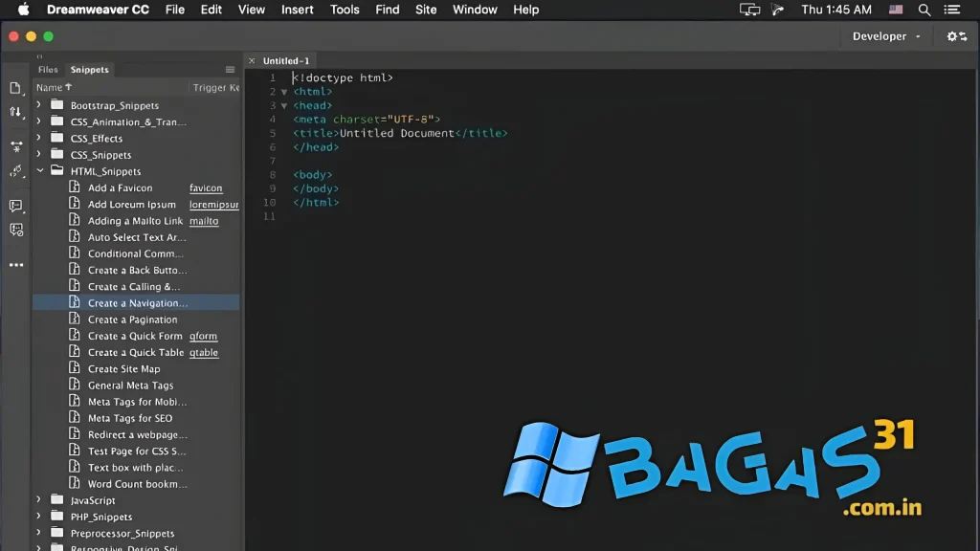Open the Site menu

tap(426, 10)
